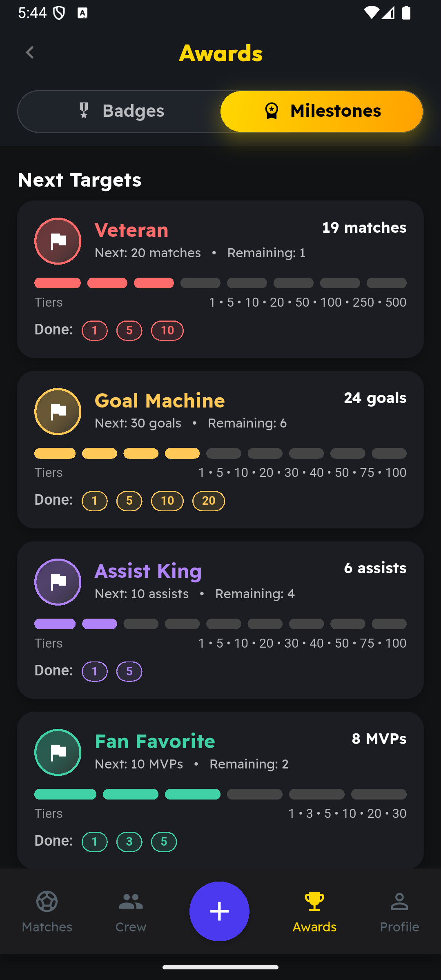441x980 pixels.
Task: Open the Matches soccer ball icon
Action: pyautogui.click(x=47, y=902)
